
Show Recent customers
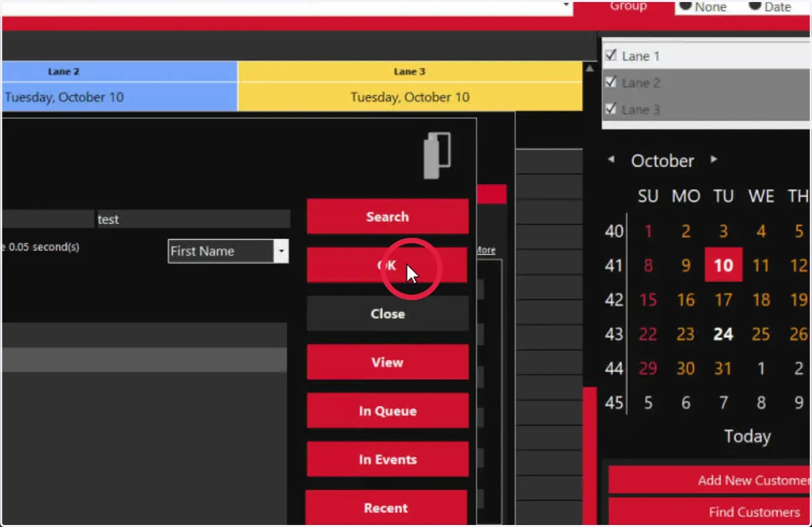(386, 508)
